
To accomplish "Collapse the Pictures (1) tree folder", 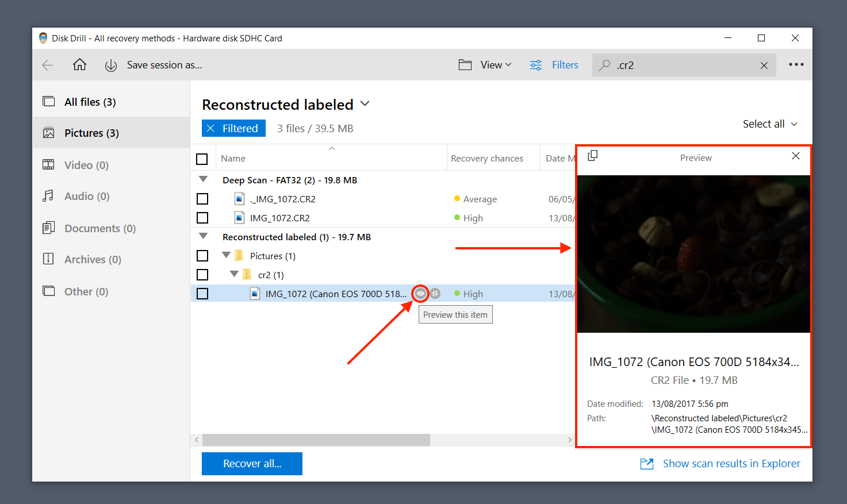I will tap(226, 255).
